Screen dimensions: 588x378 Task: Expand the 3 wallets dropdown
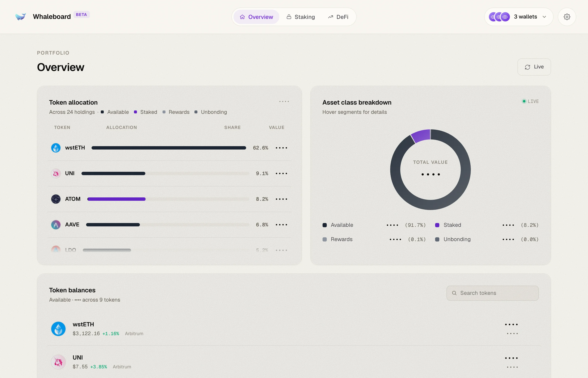coord(519,17)
